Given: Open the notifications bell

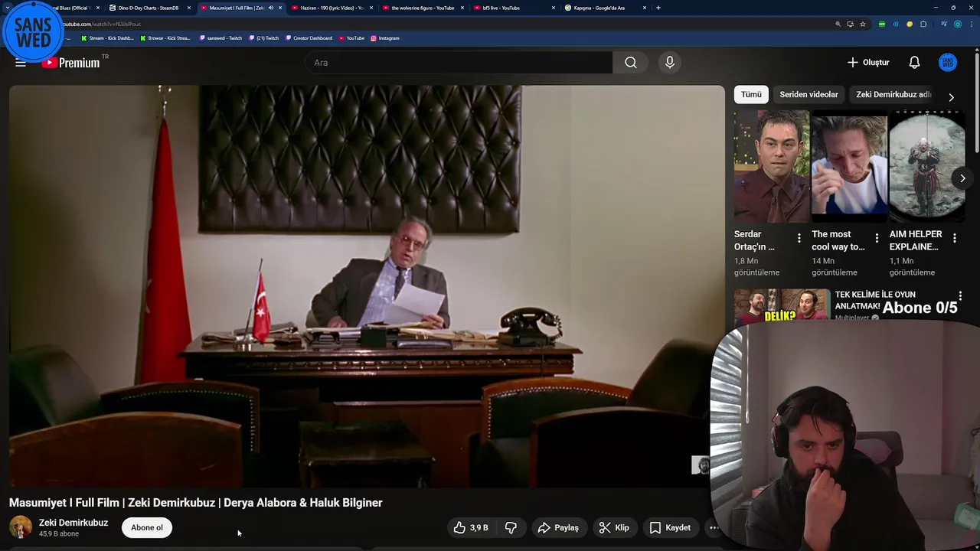Looking at the screenshot, I should click(x=914, y=63).
